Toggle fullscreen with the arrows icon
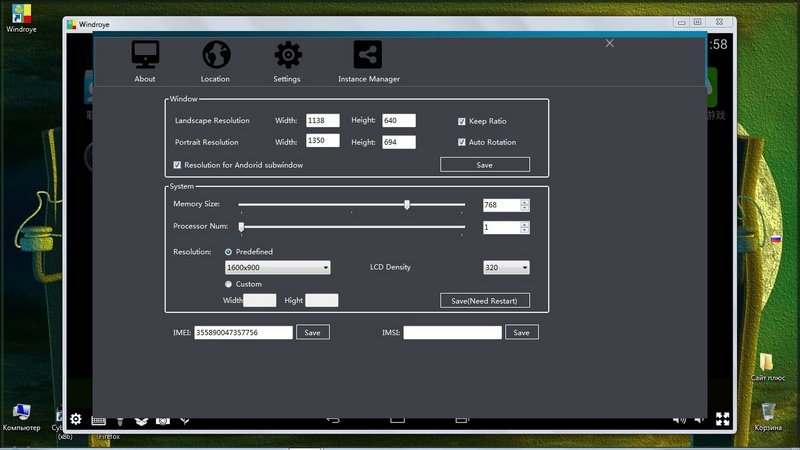Image resolution: width=800 pixels, height=450 pixels. tap(722, 419)
